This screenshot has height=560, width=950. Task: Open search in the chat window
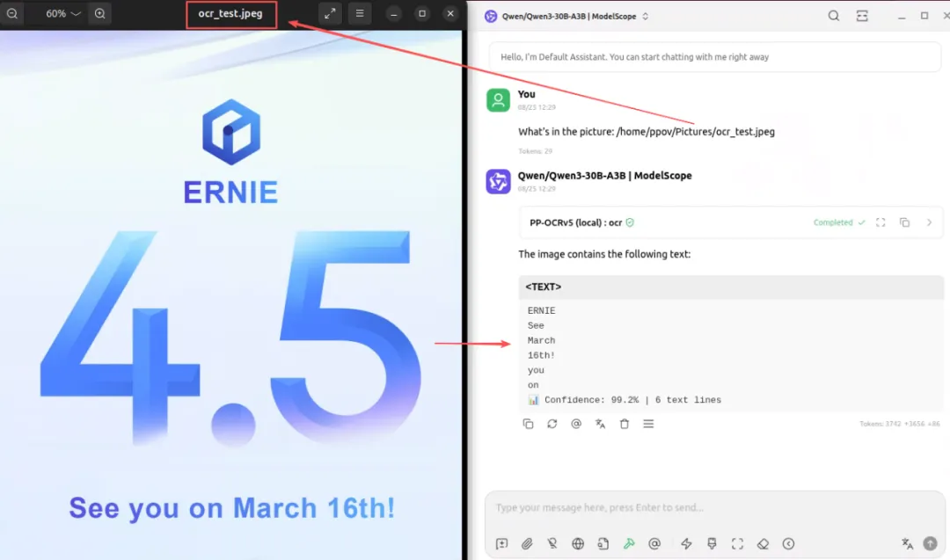point(834,17)
